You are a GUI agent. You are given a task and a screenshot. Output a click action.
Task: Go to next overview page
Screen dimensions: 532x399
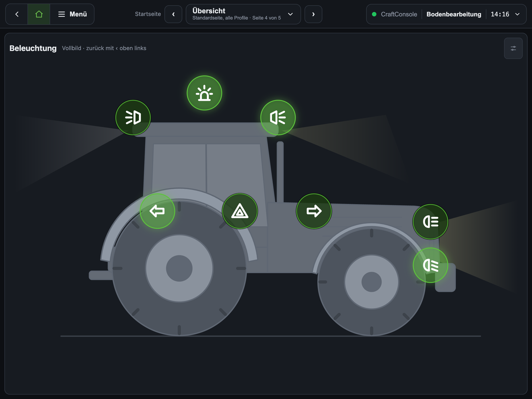pyautogui.click(x=313, y=14)
